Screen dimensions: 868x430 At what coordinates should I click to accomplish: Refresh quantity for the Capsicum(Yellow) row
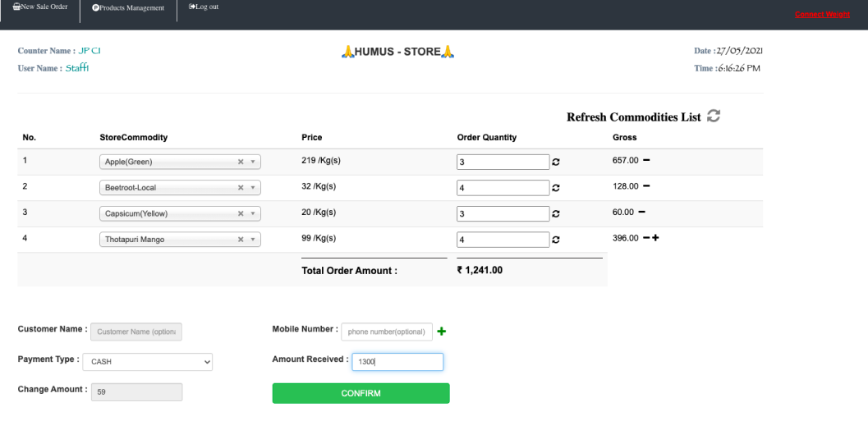[x=557, y=214]
